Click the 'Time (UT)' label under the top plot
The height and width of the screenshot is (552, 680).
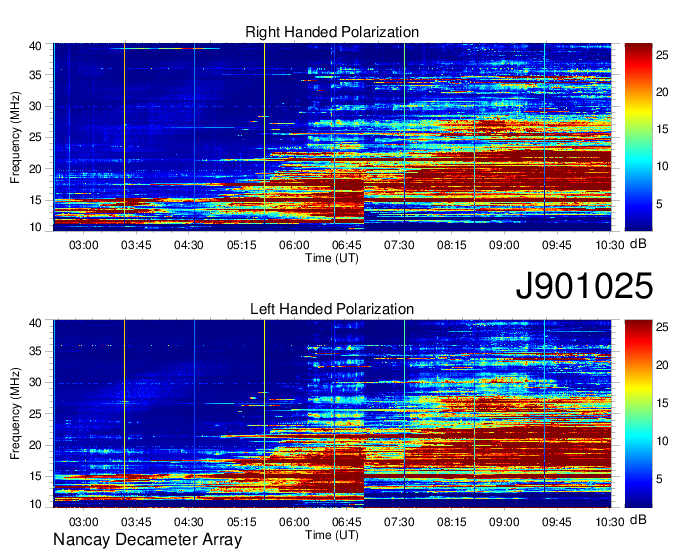click(332, 258)
